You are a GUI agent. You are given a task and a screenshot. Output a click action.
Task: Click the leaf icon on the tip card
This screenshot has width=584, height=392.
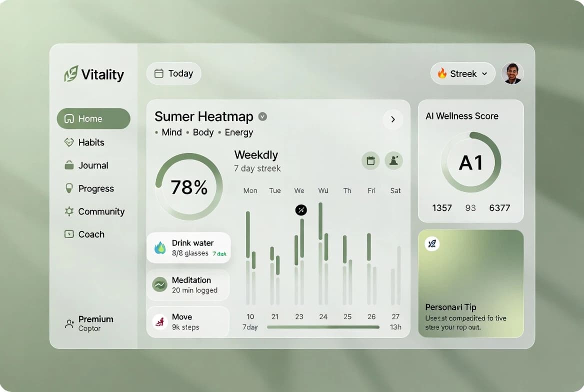coord(432,243)
